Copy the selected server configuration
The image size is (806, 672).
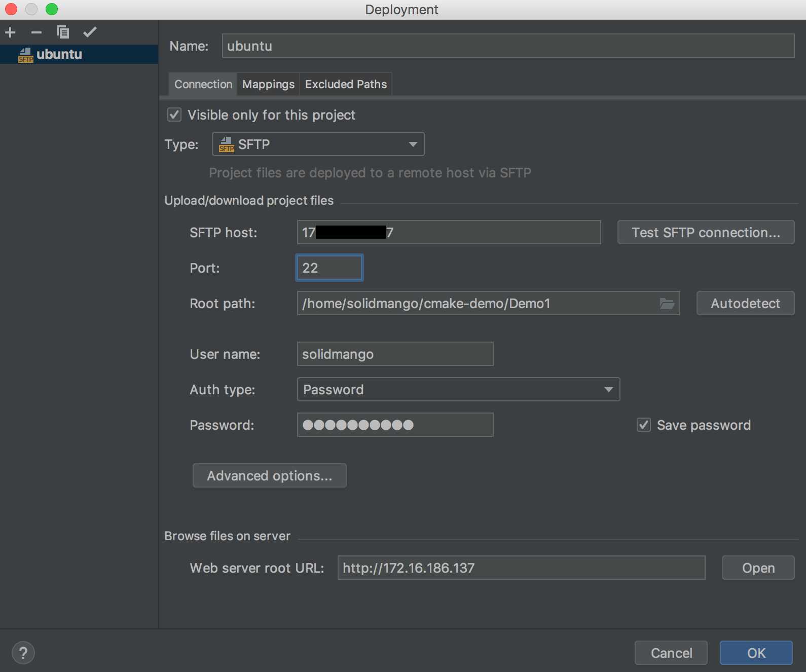point(63,32)
